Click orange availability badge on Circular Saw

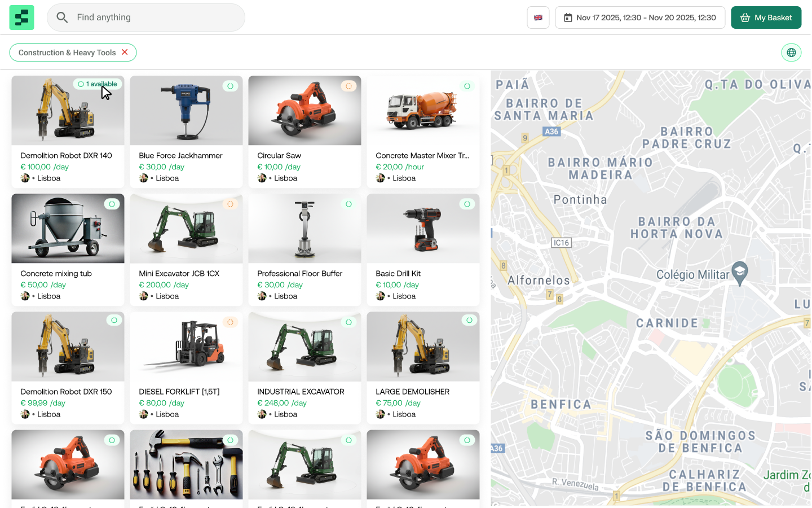348,86
